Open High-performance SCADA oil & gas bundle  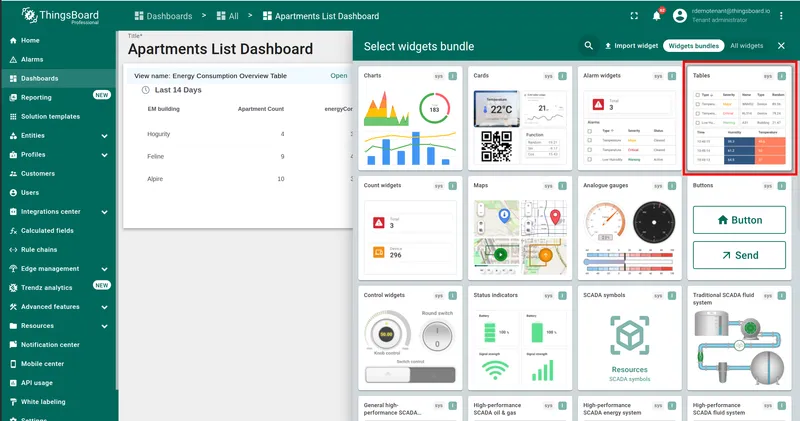(x=520, y=409)
